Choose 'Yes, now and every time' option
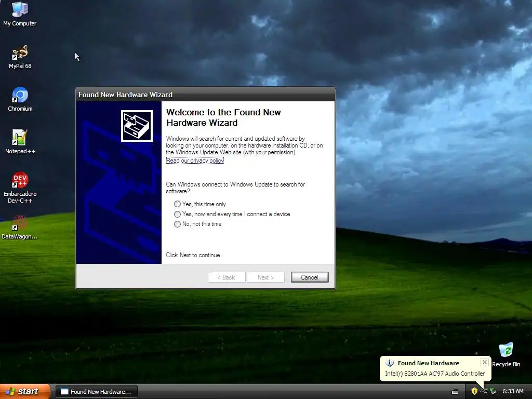Viewport: 532px width, 399px height. [232, 214]
